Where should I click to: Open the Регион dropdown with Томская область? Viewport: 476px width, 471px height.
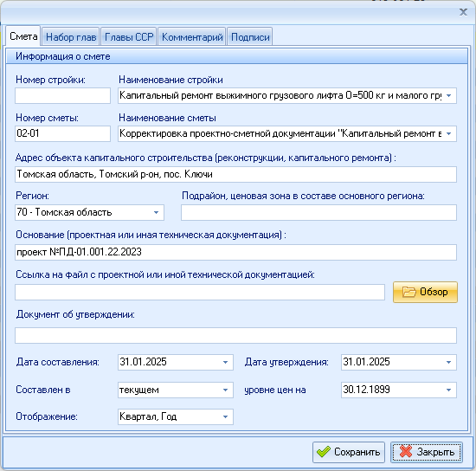pos(89,212)
